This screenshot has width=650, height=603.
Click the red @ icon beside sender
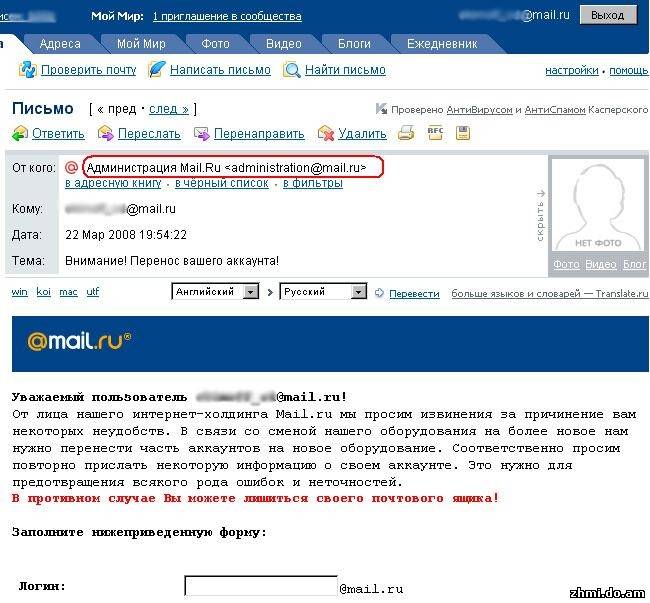click(x=71, y=167)
